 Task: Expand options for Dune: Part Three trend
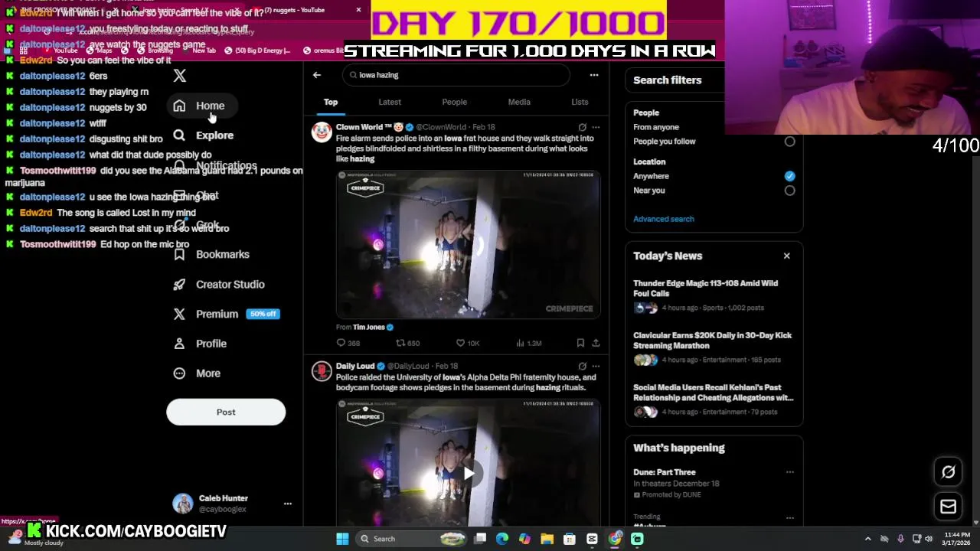789,472
